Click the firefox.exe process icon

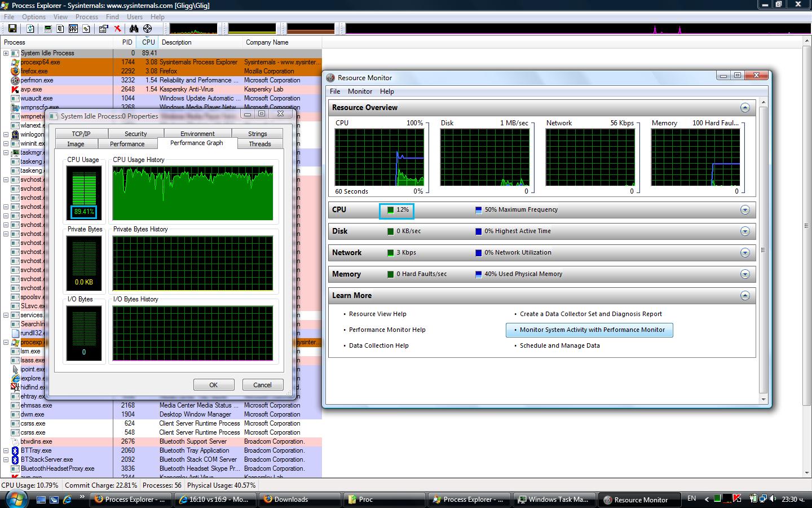coord(15,71)
